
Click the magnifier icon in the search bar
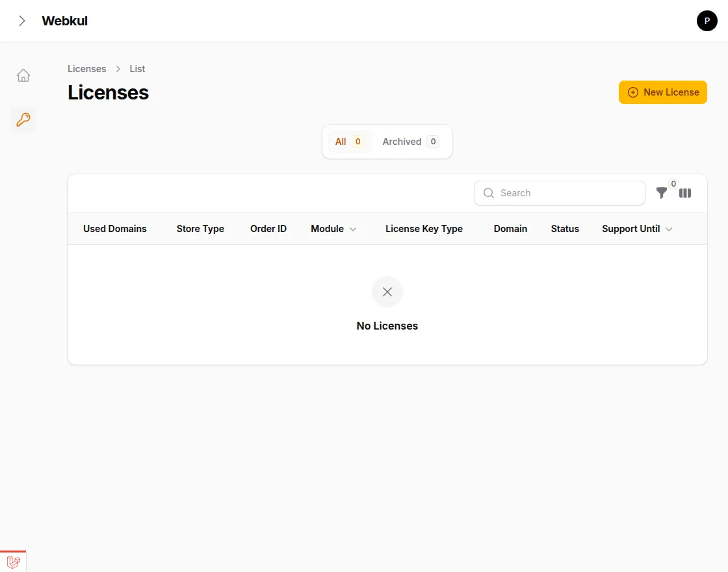pyautogui.click(x=488, y=193)
